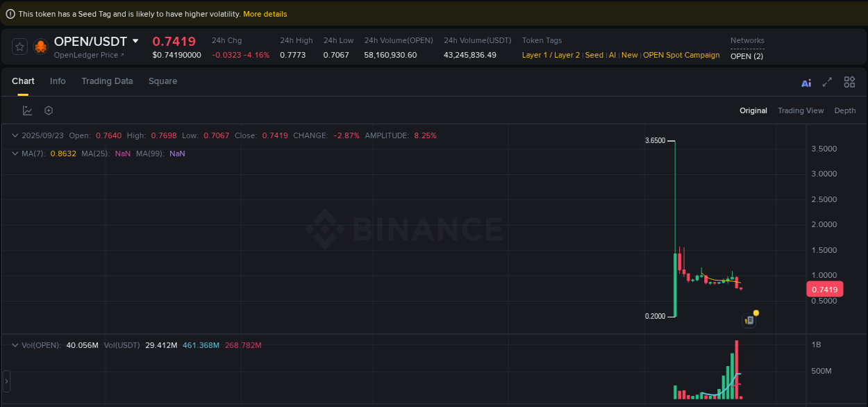
Task: Collapse the MA indicator row
Action: point(15,153)
